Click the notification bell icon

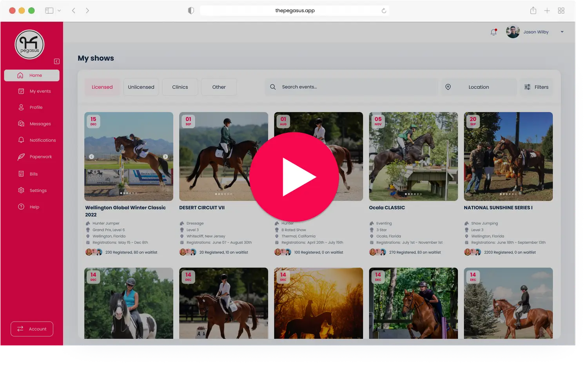pyautogui.click(x=494, y=32)
